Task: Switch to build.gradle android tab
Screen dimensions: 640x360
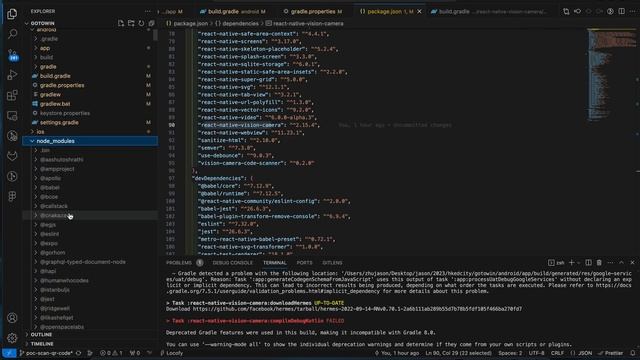Action: [233, 11]
